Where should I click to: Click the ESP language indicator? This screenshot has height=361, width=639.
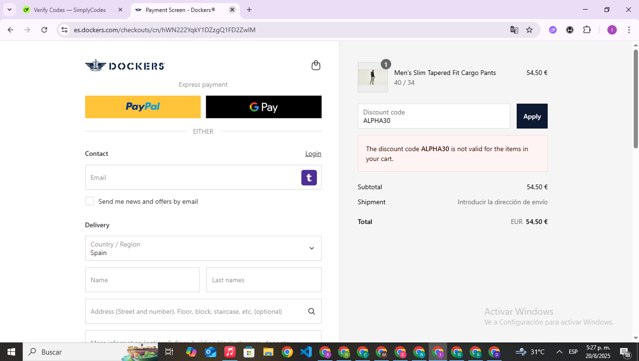click(573, 352)
